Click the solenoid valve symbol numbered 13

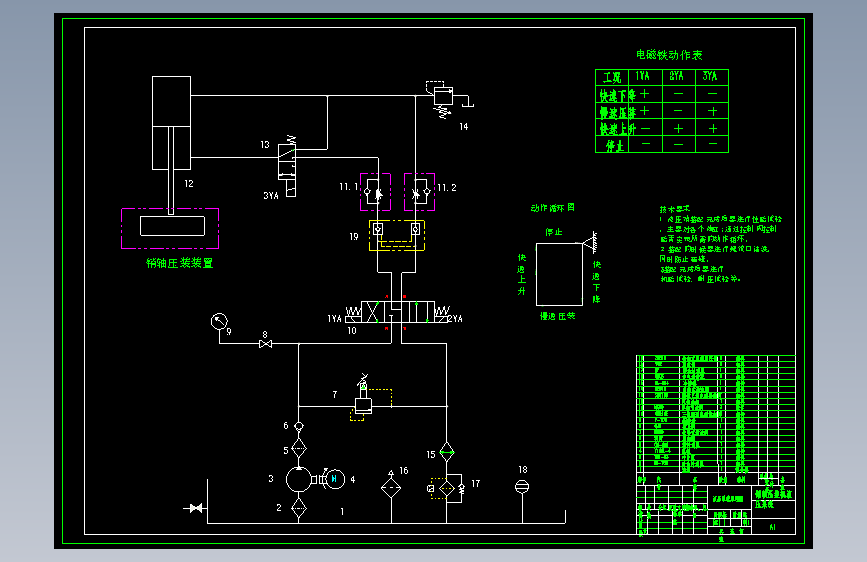(x=287, y=166)
